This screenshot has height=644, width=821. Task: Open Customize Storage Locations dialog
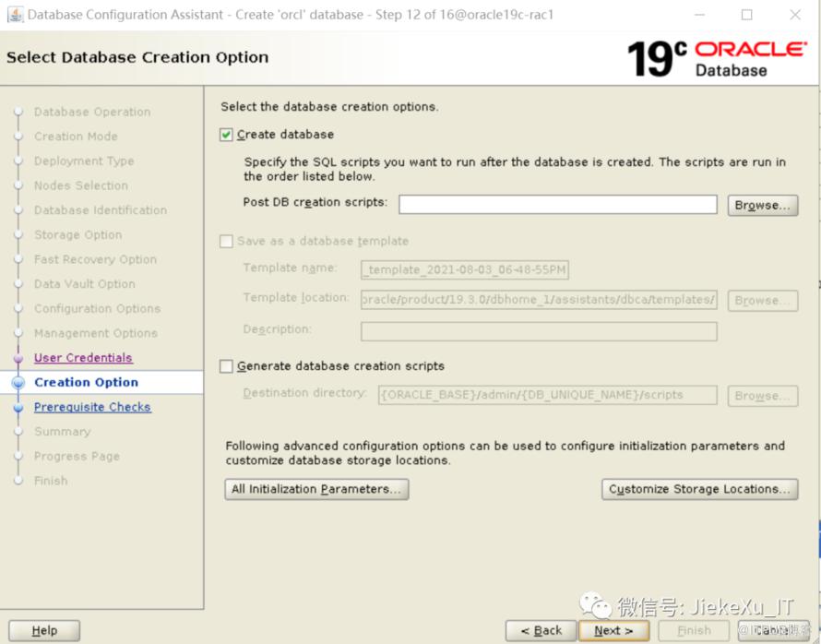[699, 489]
